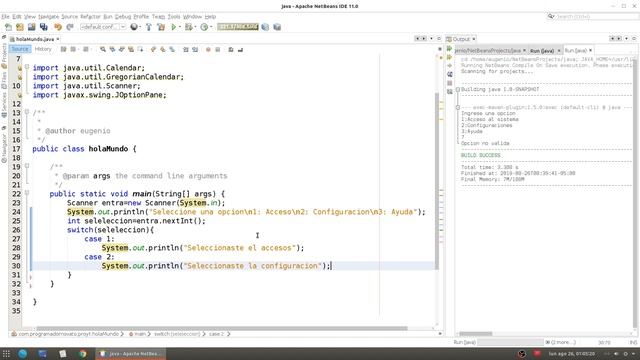Click the Undo toolbar icon

coord(58,27)
